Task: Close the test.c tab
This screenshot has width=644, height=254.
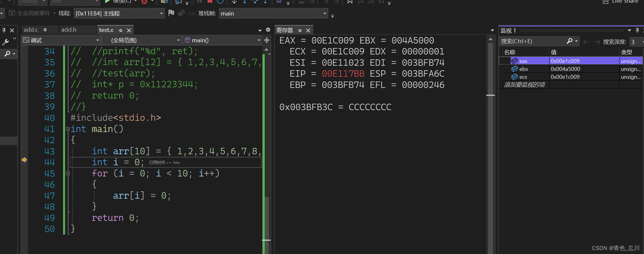Action: point(129,30)
